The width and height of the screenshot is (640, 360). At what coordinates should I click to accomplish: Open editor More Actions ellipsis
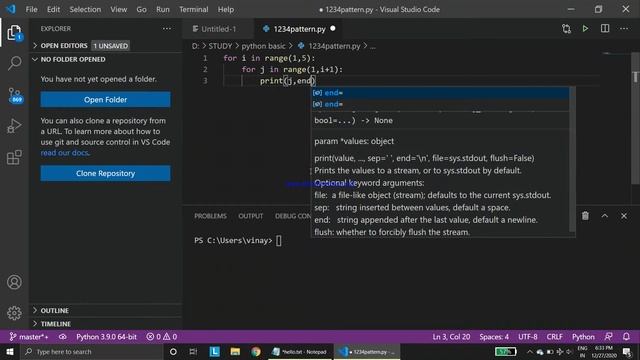click(x=624, y=29)
